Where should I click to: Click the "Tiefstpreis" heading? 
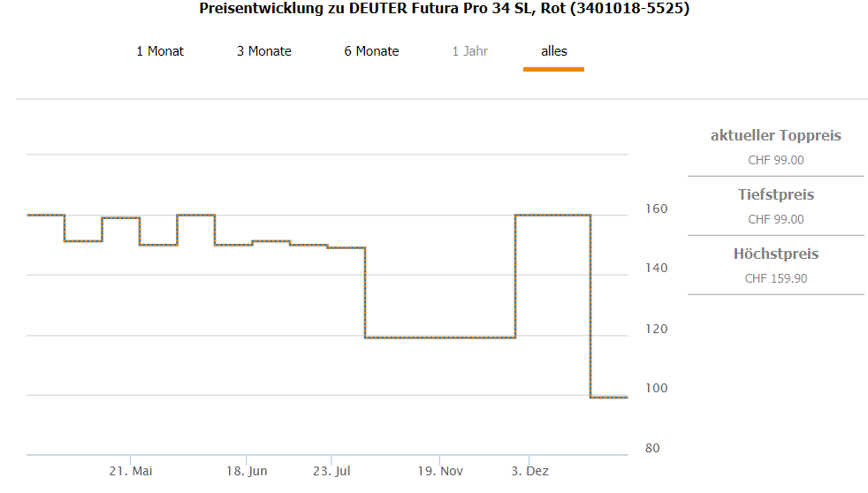pyautogui.click(x=775, y=194)
